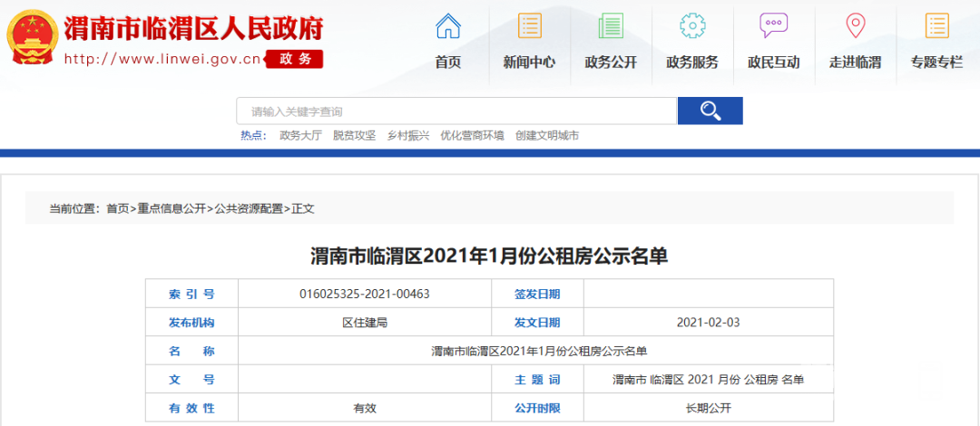980x426 pixels.
Task: Open the 政务大厅 hot link
Action: click(x=300, y=136)
